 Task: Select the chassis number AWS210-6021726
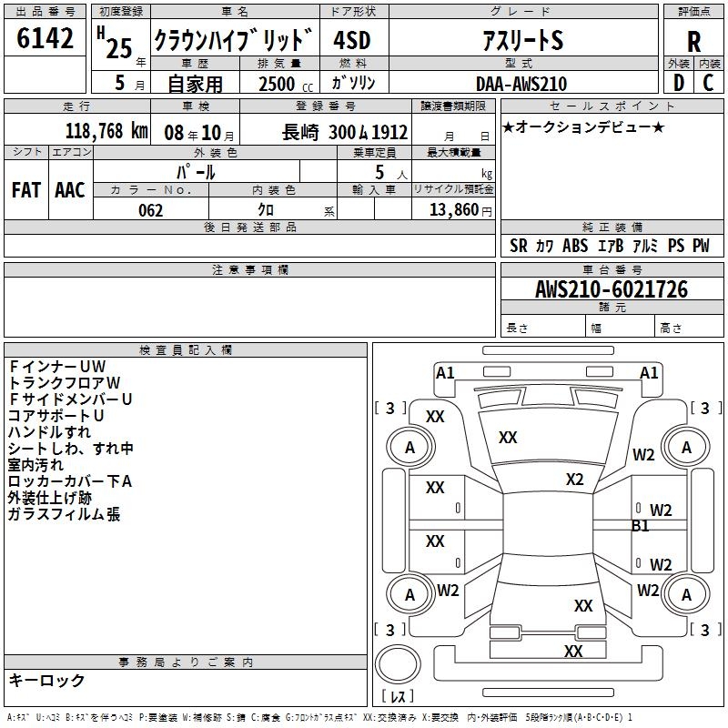pyautogui.click(x=611, y=289)
